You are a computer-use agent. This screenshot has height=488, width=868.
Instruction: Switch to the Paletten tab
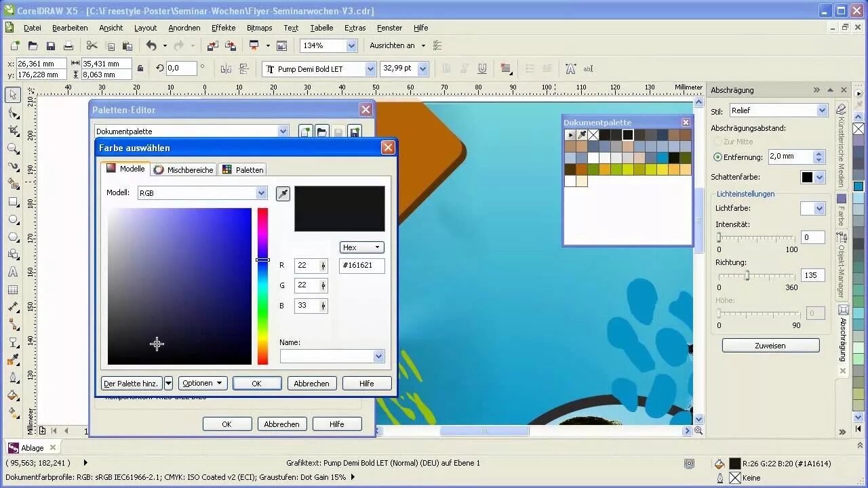coord(243,169)
